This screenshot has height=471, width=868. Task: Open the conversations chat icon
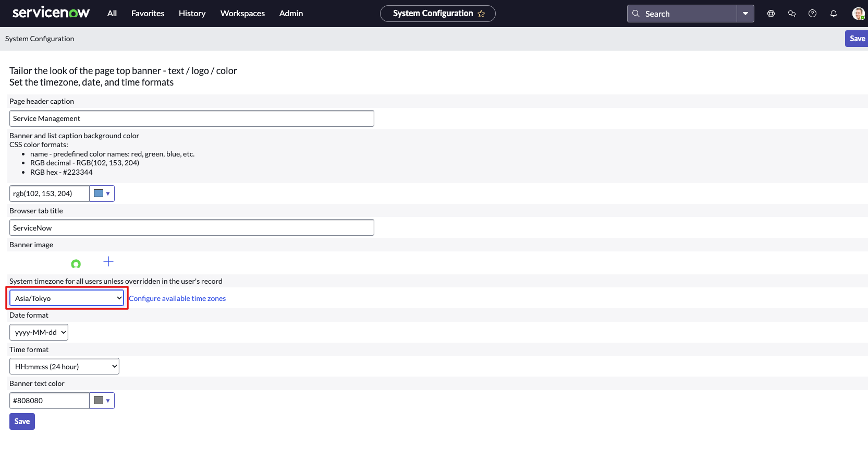[791, 14]
